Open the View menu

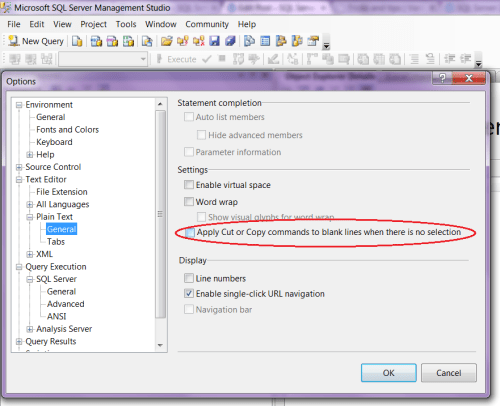click(x=62, y=24)
